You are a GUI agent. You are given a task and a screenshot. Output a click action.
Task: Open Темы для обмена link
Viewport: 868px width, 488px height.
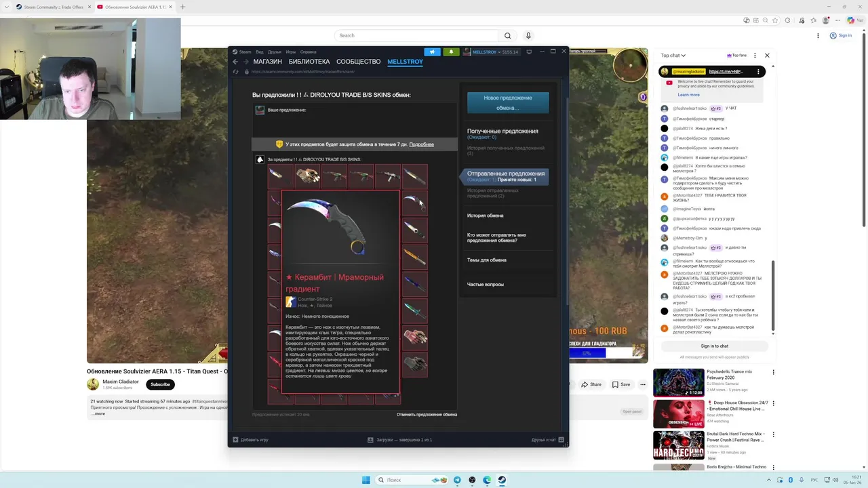[487, 260]
